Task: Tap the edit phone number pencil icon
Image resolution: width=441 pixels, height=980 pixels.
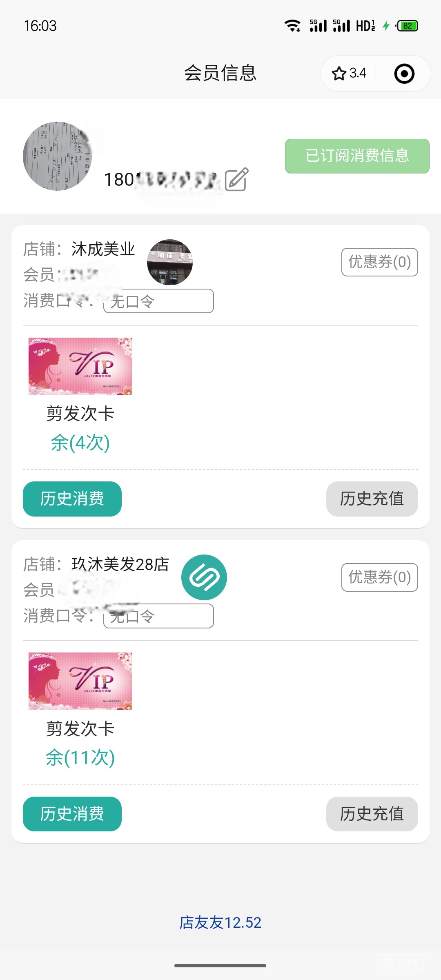Action: [236, 180]
